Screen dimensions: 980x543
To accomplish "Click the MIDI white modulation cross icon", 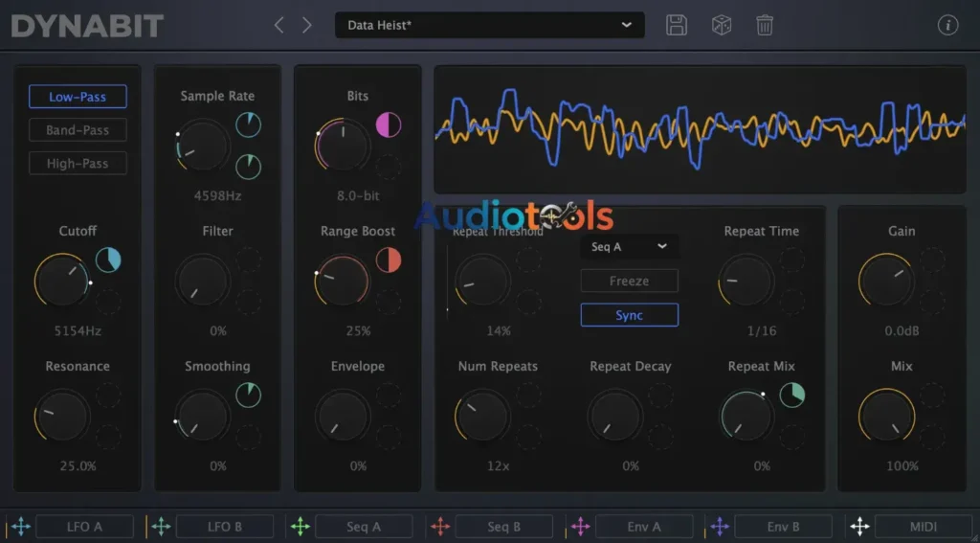I will pos(859,526).
